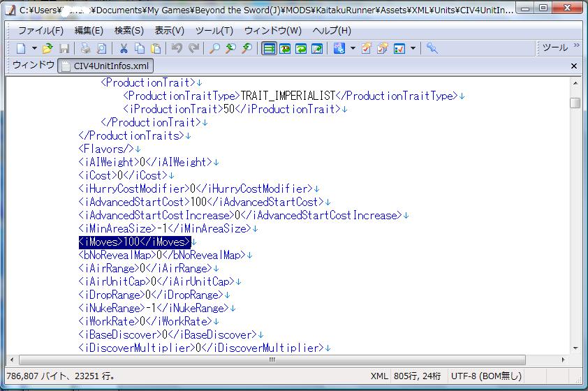The image size is (588, 391).
Task: Click UTF-8 (BOM無し) encoding in status bar
Action: pos(486,376)
